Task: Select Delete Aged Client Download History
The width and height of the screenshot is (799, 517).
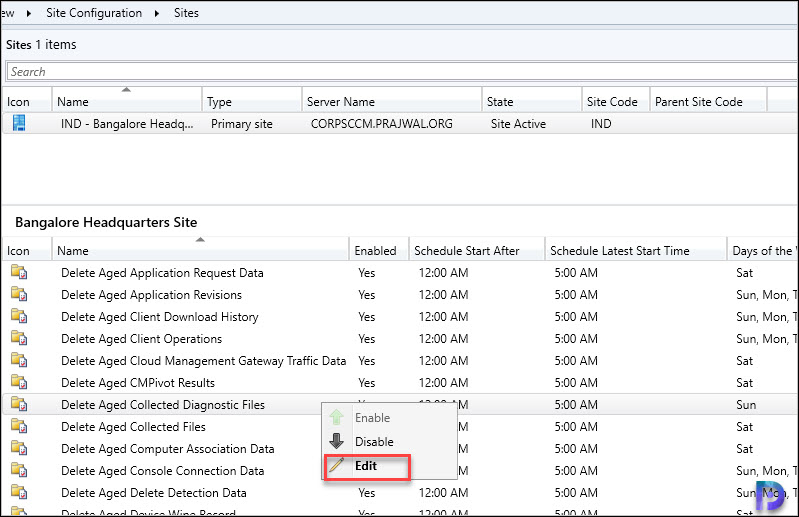Action: tap(159, 317)
